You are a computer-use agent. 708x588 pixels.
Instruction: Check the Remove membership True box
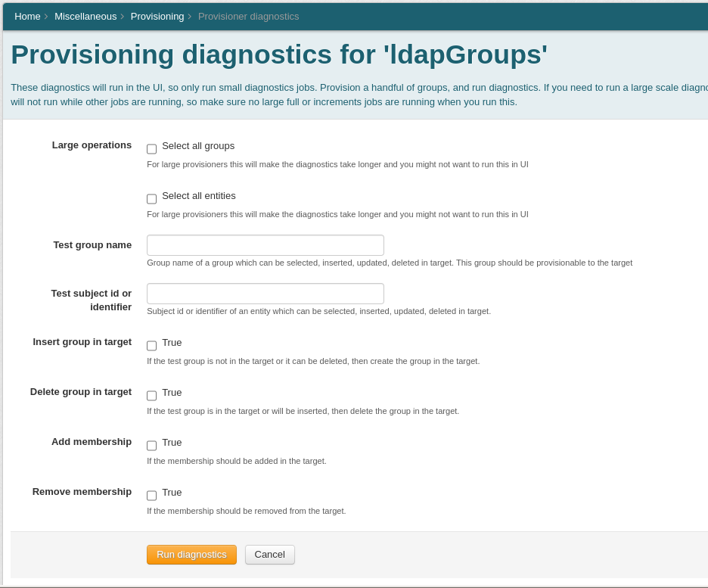click(x=152, y=496)
